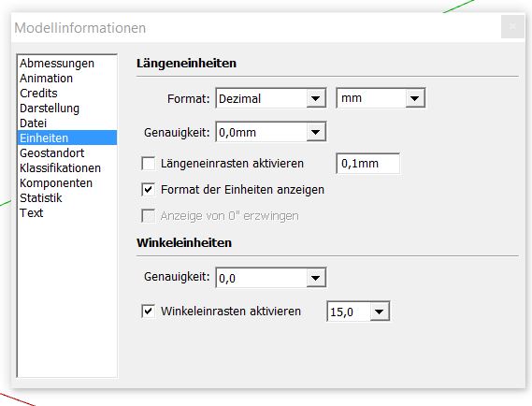Close the Modellinformationen dialog
This screenshot has height=406, width=532.
click(512, 27)
